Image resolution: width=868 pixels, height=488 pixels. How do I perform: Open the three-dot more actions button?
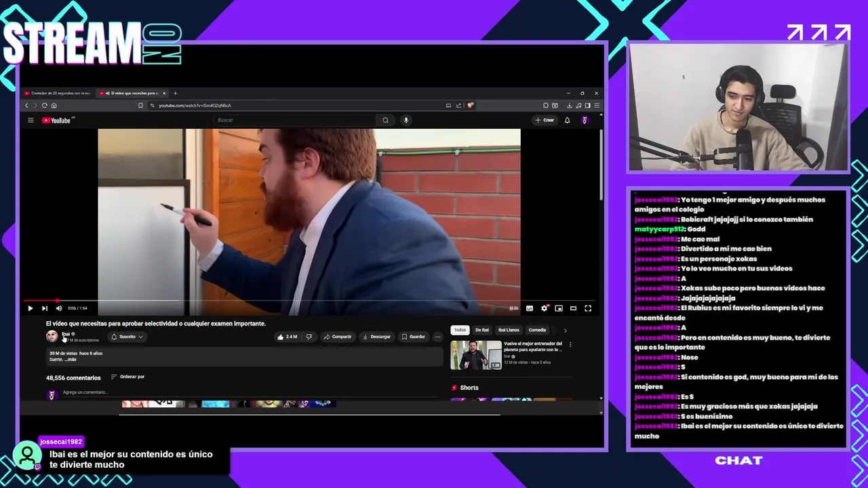tap(437, 337)
